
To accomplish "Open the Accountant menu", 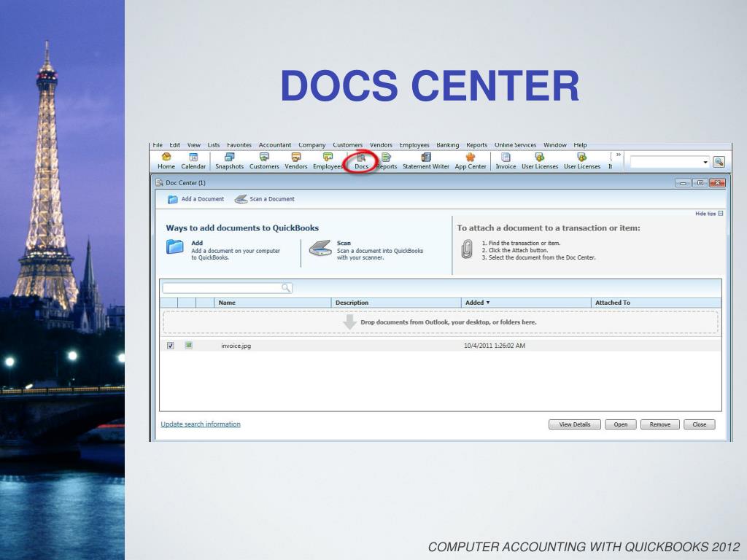I will click(x=275, y=145).
